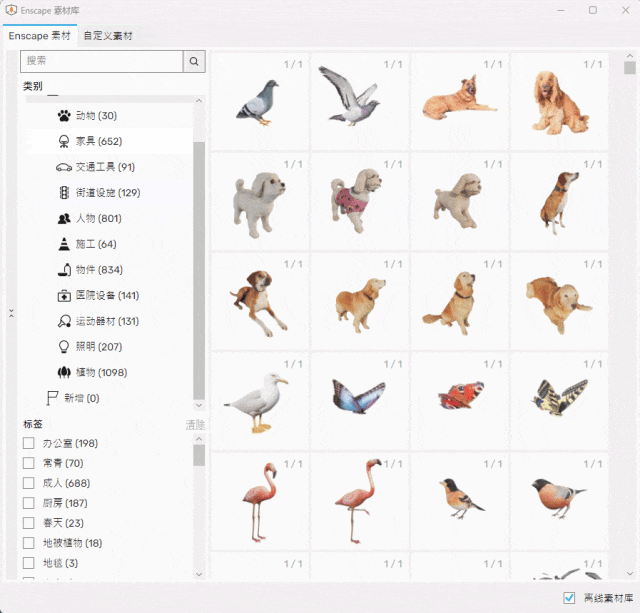Click the flag icon for 新增
Screen dimensions: 640x613
52,398
